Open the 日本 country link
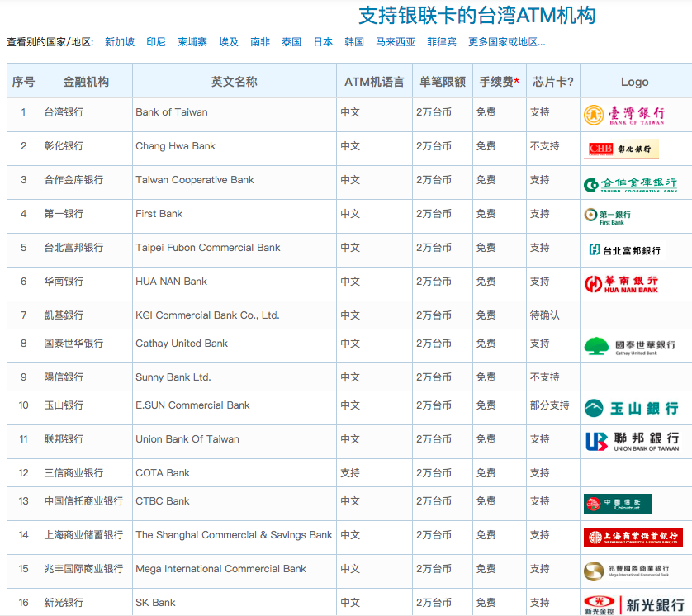692x616 pixels. (323, 42)
